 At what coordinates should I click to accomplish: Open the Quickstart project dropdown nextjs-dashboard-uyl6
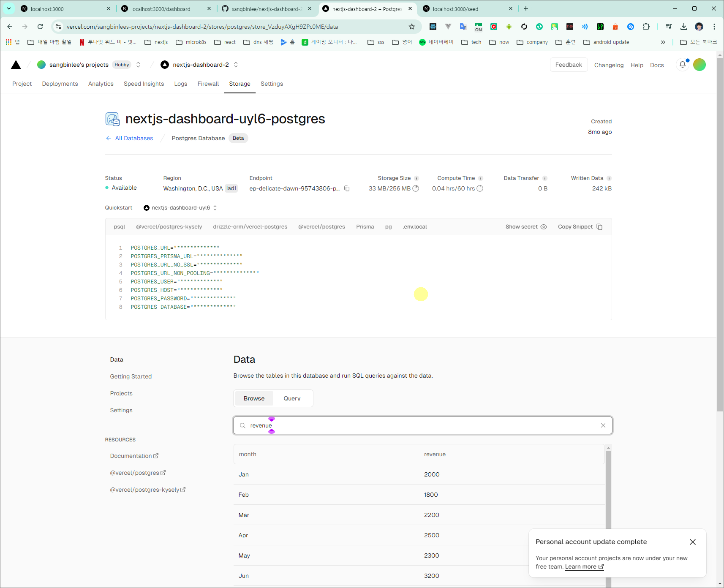tap(180, 208)
